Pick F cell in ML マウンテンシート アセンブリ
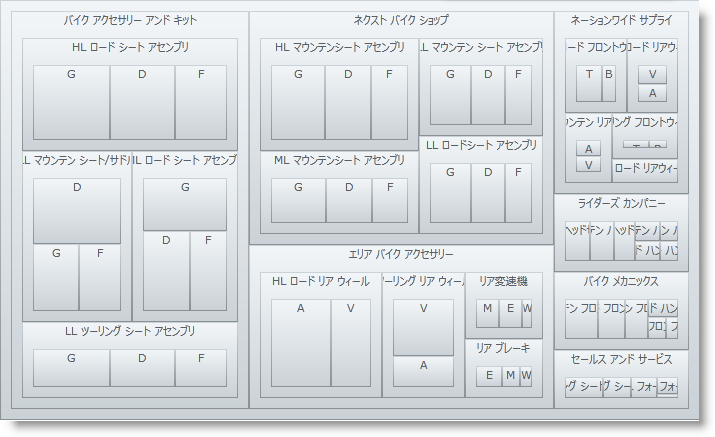Image resolution: width=715 pixels, height=437 pixels. point(390,200)
